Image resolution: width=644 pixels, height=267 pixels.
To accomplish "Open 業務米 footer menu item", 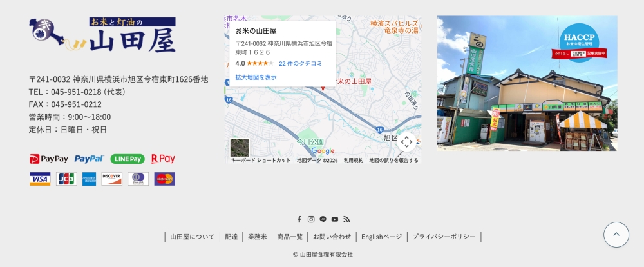I will click(x=258, y=237).
